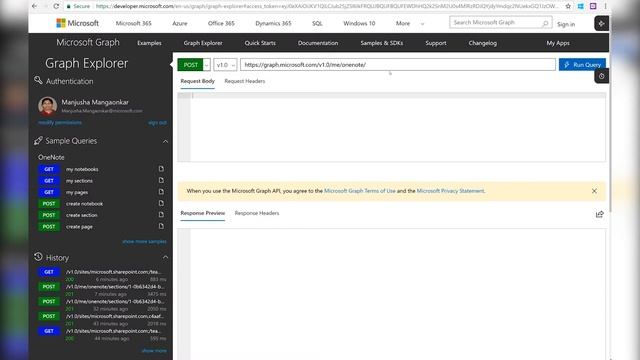This screenshot has height=360, width=640.
Task: Collapse the History section
Action: click(165, 258)
